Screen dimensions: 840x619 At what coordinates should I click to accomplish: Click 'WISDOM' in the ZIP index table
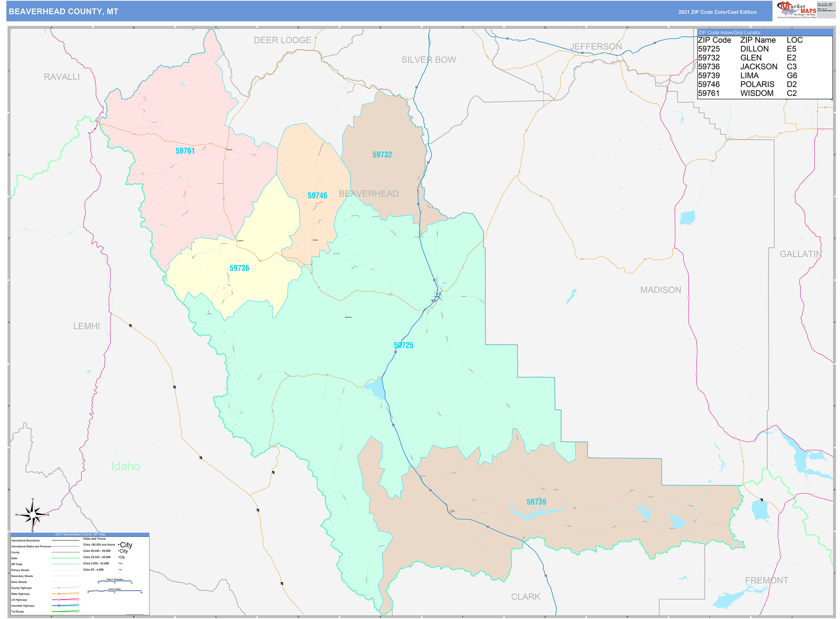pos(757,93)
